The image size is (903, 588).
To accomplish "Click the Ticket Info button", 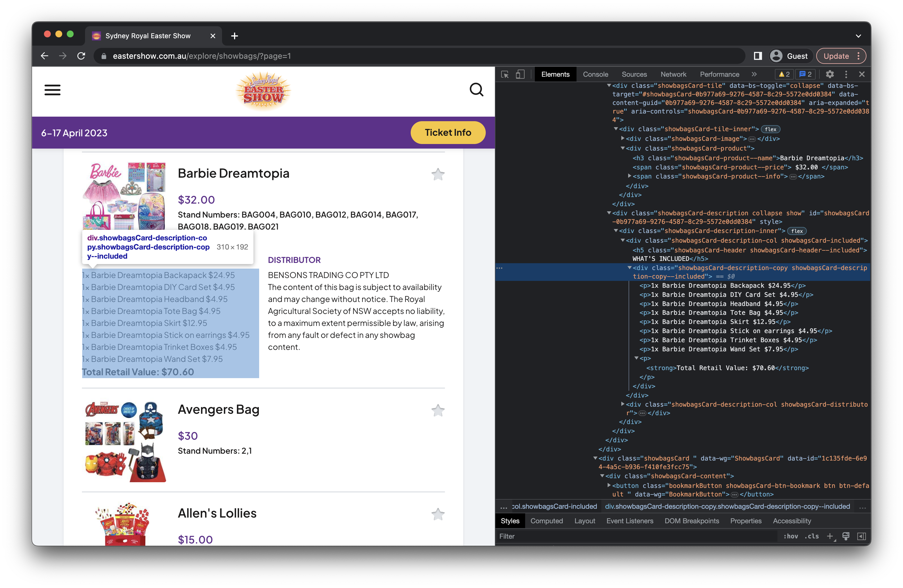I will (448, 132).
